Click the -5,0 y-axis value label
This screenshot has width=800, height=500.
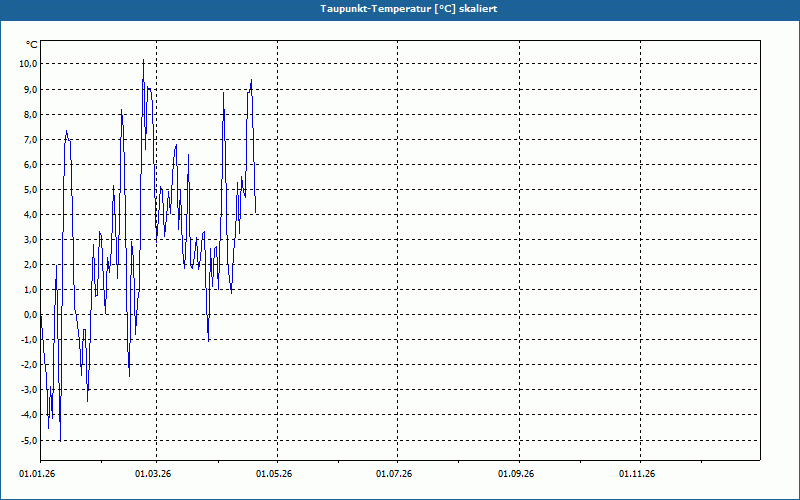pos(28,440)
